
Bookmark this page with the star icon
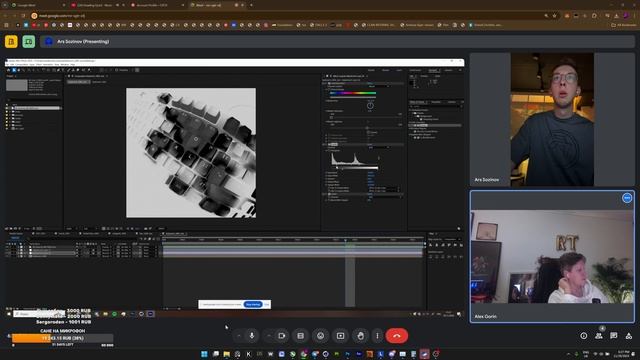tap(554, 16)
